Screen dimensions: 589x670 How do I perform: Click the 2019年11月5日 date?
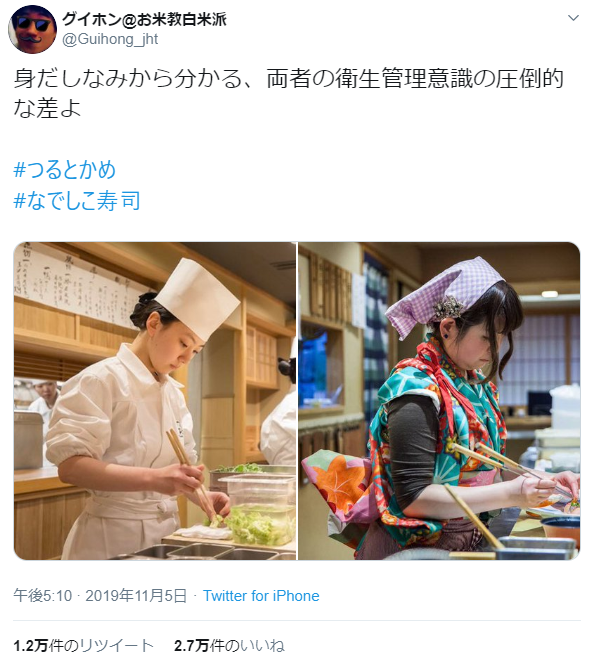136,596
